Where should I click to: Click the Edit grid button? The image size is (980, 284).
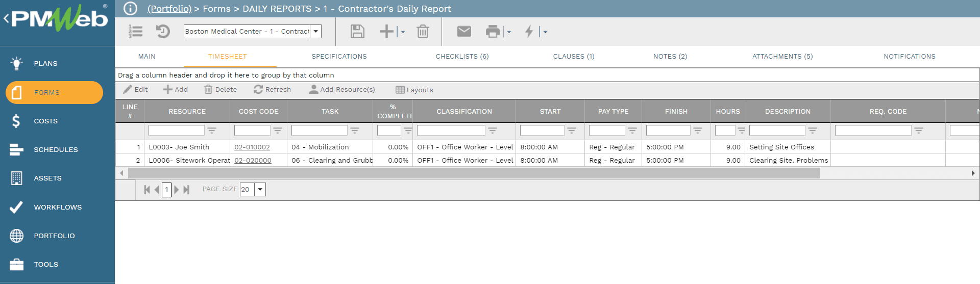tap(135, 89)
